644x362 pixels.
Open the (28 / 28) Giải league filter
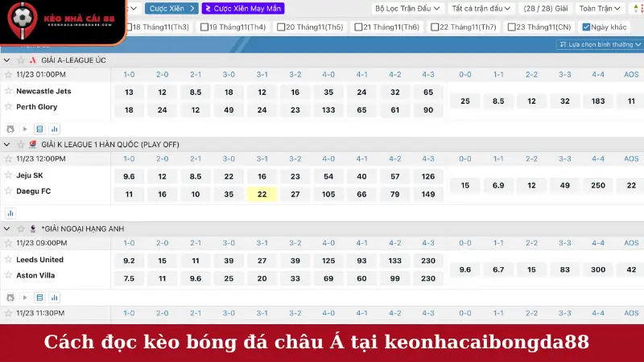click(546, 8)
